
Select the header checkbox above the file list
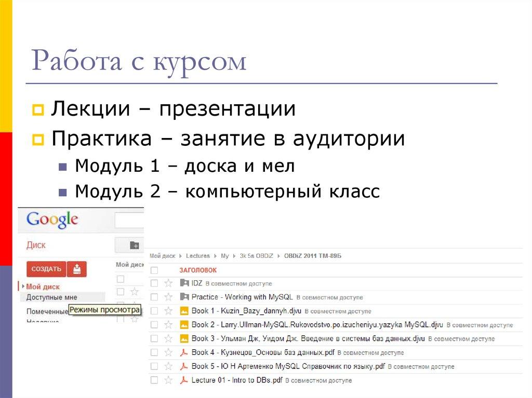(x=154, y=270)
